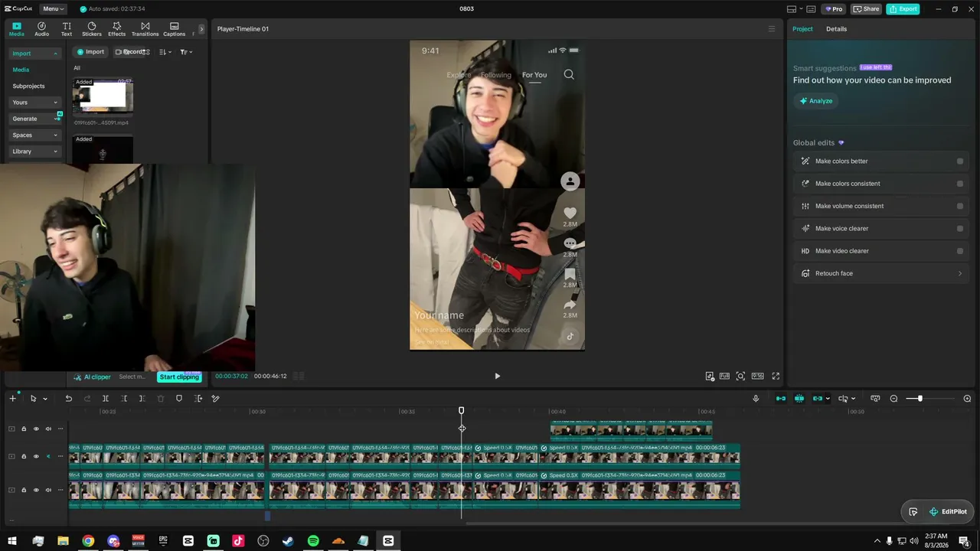The width and height of the screenshot is (980, 551).
Task: Undo the last timeline edit
Action: [68, 399]
